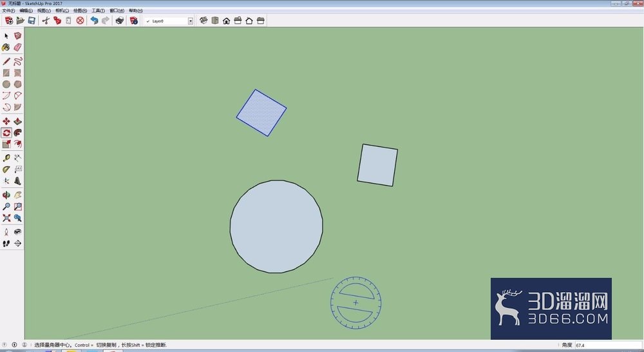Click the Redo arrow icon

click(x=106, y=21)
